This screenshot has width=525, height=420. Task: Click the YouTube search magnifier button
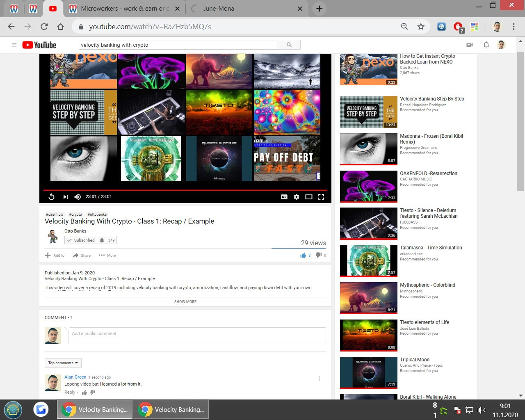click(289, 45)
